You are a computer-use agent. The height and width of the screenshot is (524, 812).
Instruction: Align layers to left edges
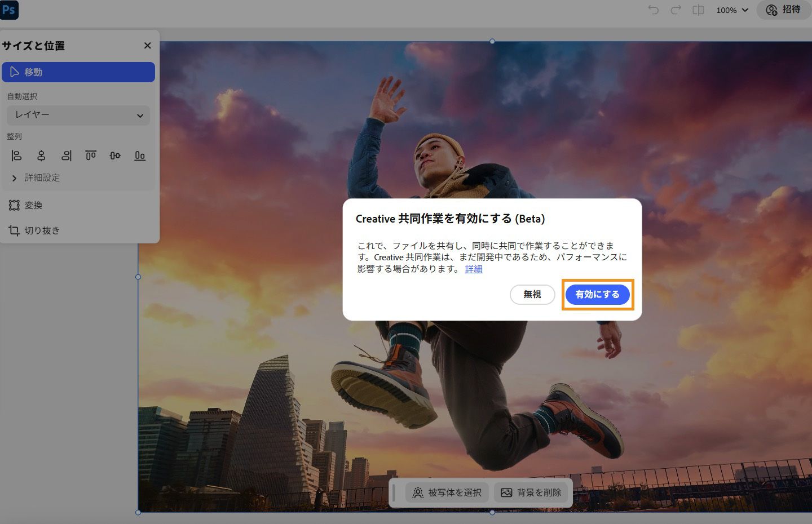(16, 156)
